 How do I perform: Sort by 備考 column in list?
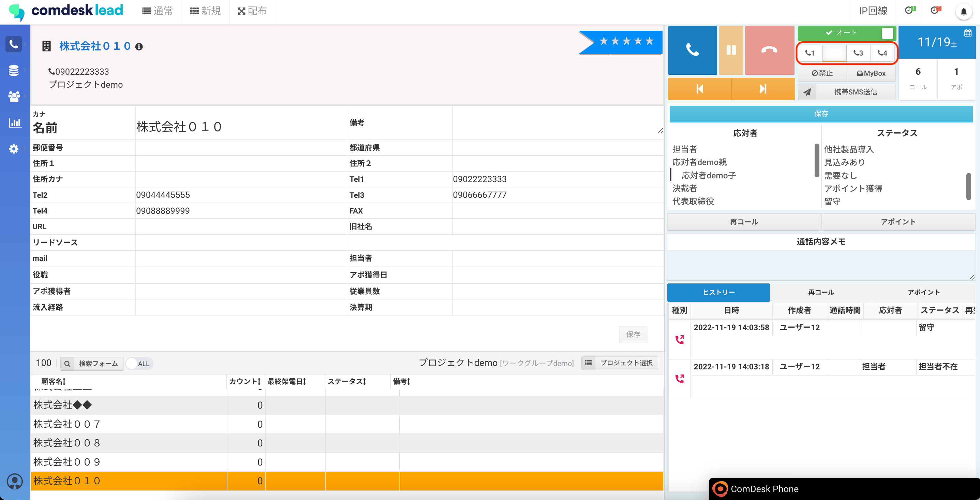pyautogui.click(x=402, y=381)
